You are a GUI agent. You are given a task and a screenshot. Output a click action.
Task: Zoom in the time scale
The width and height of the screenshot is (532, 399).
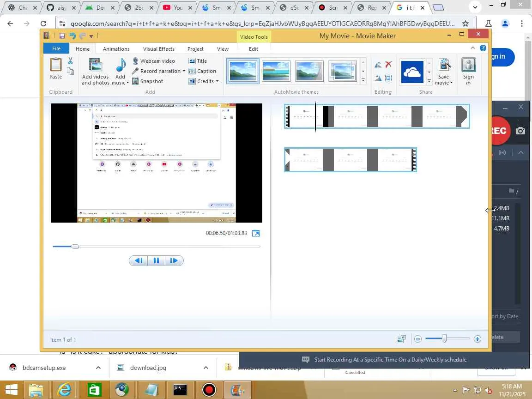(x=478, y=339)
